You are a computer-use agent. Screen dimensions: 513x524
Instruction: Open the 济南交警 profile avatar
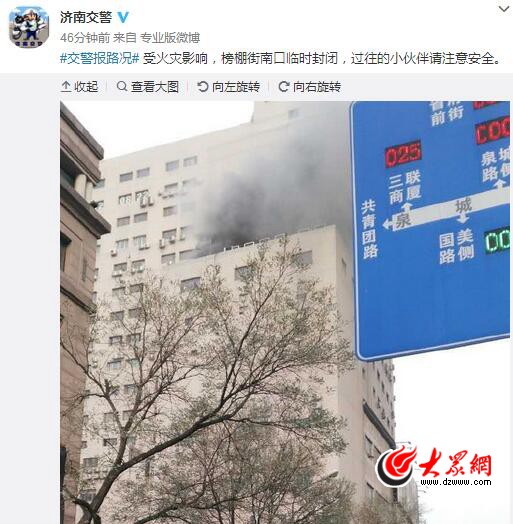pos(29,27)
